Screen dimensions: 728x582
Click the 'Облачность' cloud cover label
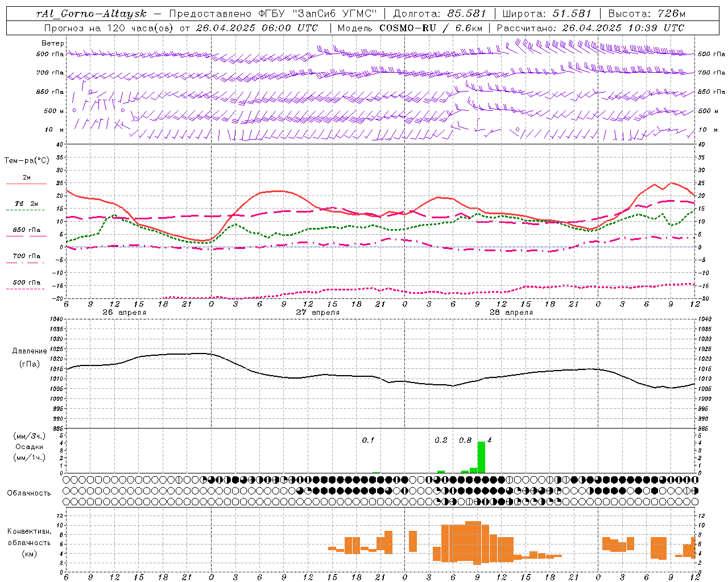29,493
